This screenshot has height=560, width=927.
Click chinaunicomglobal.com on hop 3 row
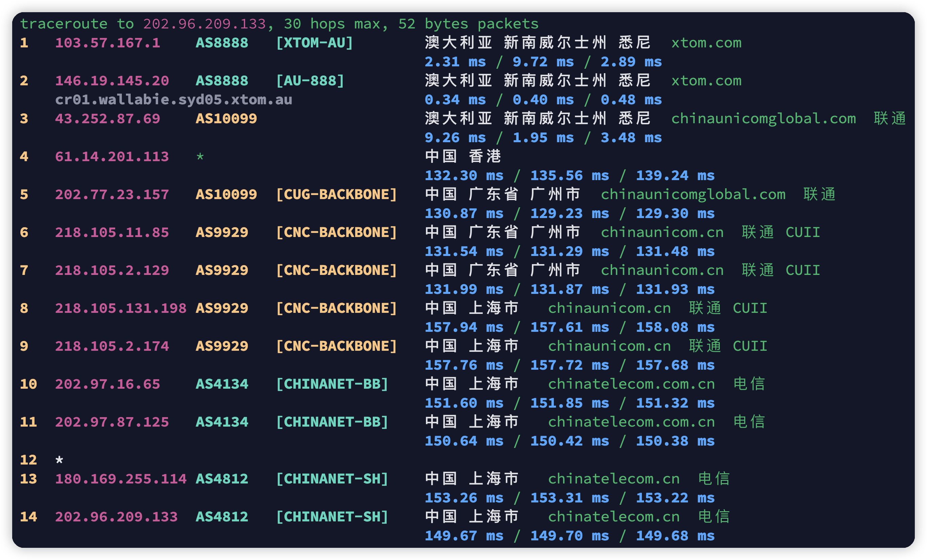pyautogui.click(x=763, y=119)
